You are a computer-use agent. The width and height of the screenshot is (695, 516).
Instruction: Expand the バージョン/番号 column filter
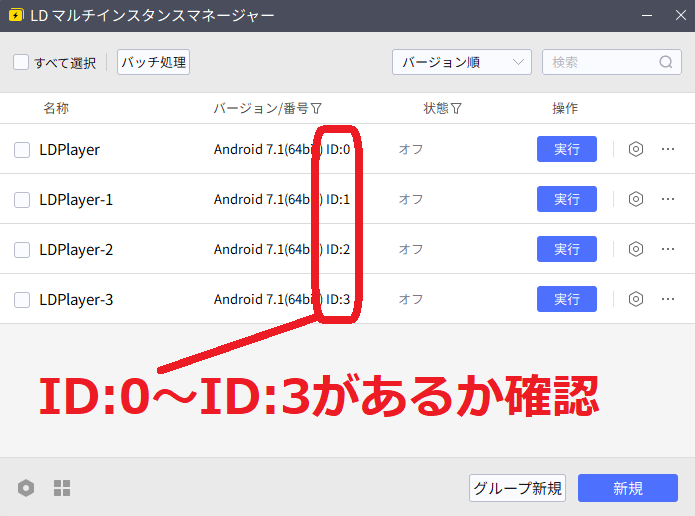[x=317, y=108]
